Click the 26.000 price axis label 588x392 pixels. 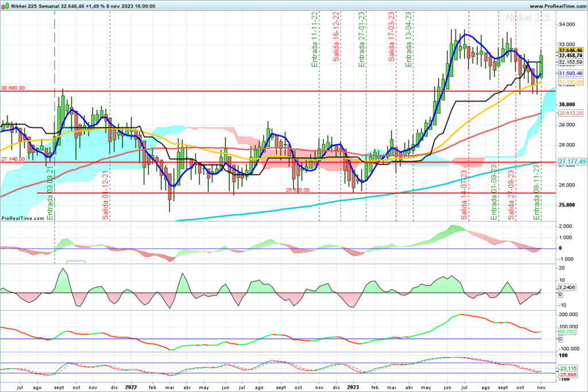567,185
